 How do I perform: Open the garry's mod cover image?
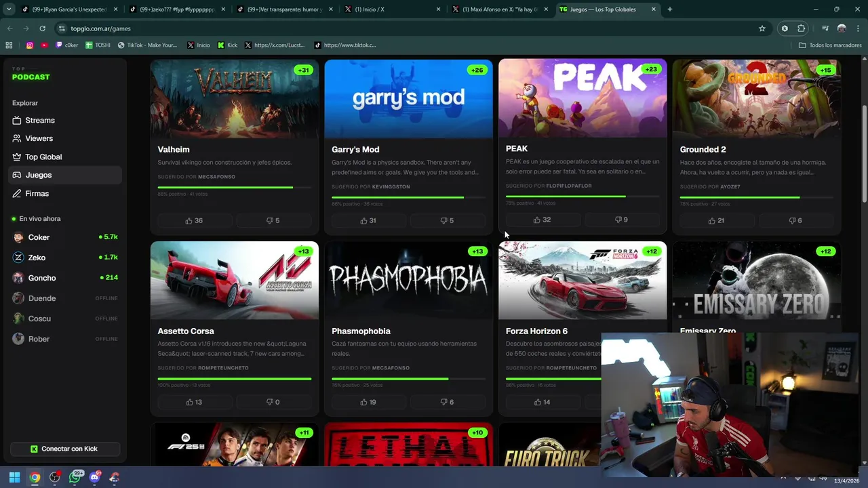click(x=408, y=99)
